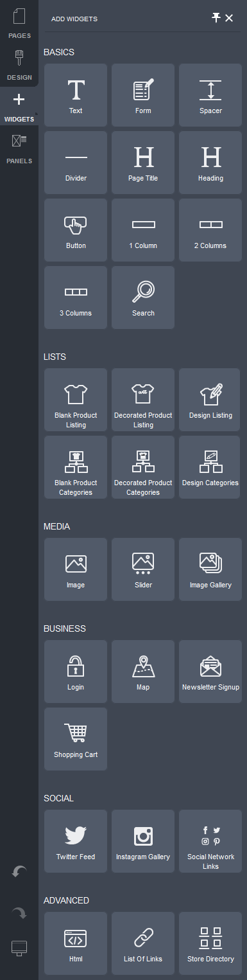
Task: Add Blank Product Categories widget
Action: [x=76, y=467]
